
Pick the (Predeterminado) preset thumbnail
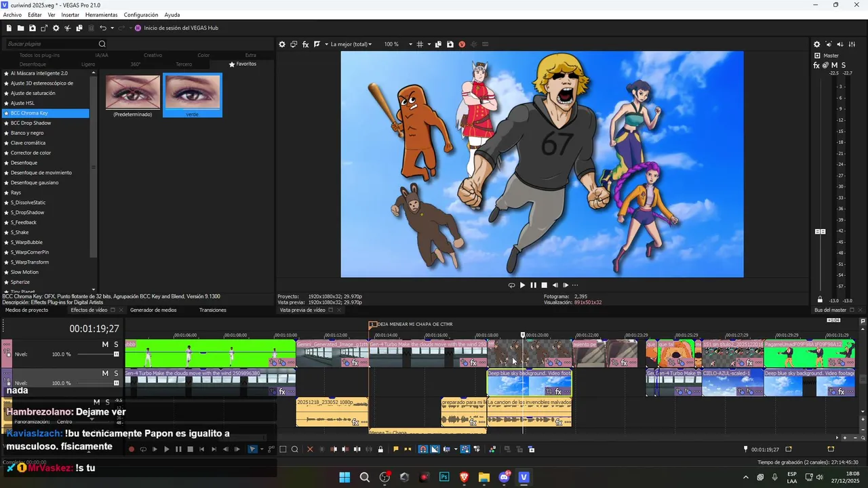pos(133,96)
